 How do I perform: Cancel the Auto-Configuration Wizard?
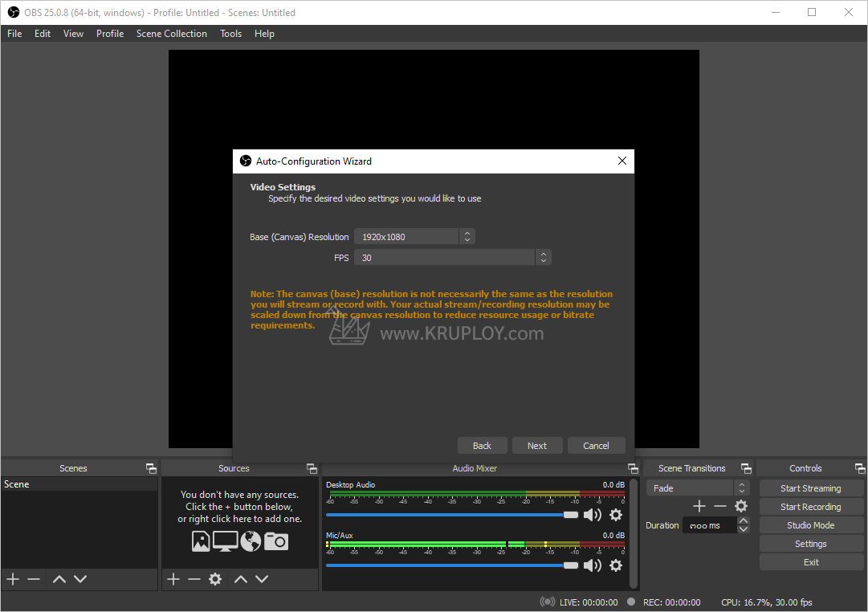click(596, 446)
